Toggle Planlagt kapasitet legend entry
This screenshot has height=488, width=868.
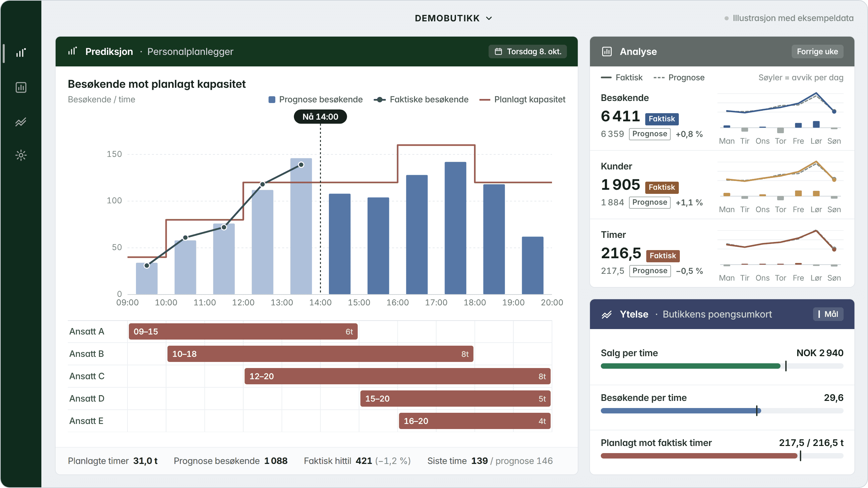(x=522, y=100)
